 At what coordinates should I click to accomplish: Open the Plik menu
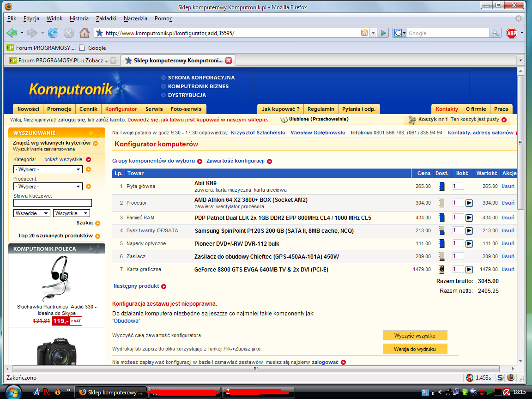tap(12, 18)
